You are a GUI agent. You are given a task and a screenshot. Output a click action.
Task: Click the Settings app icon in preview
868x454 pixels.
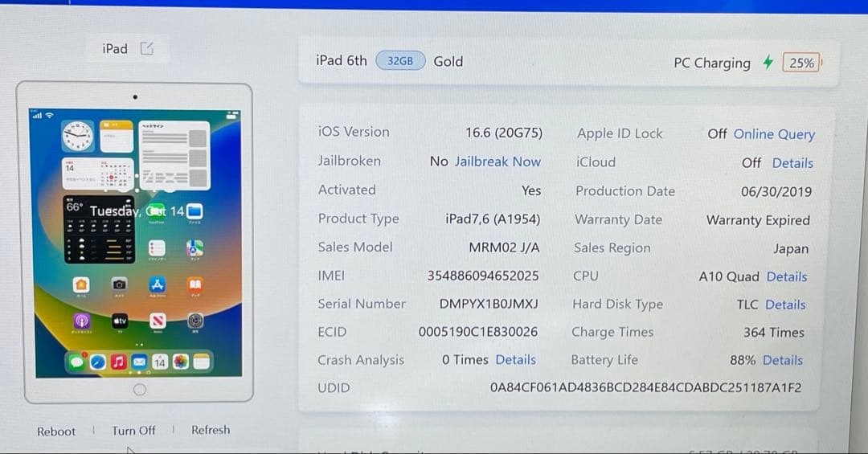(195, 321)
